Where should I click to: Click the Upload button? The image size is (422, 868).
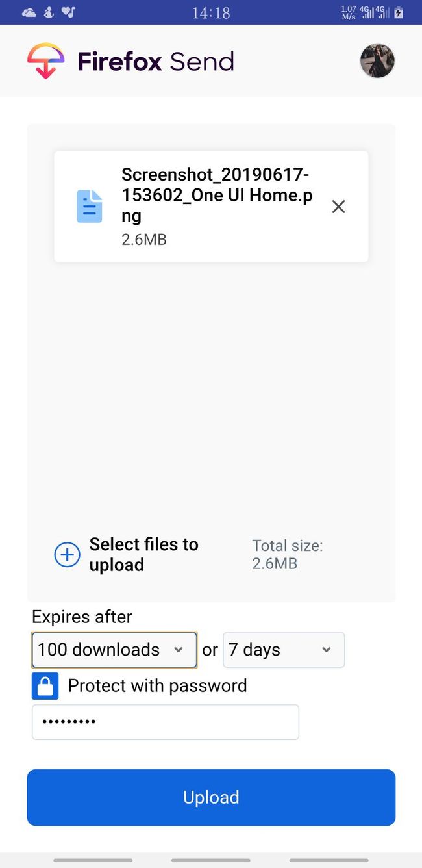pos(211,797)
